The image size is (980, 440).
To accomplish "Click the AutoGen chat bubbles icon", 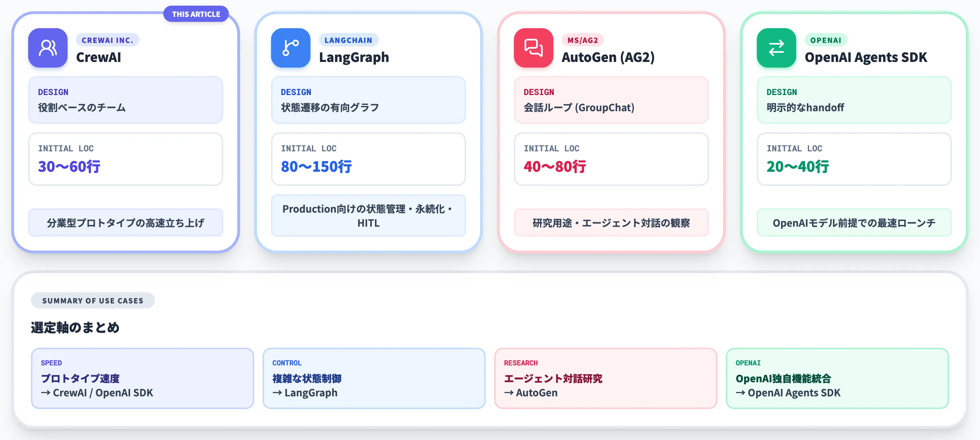I will [x=533, y=48].
